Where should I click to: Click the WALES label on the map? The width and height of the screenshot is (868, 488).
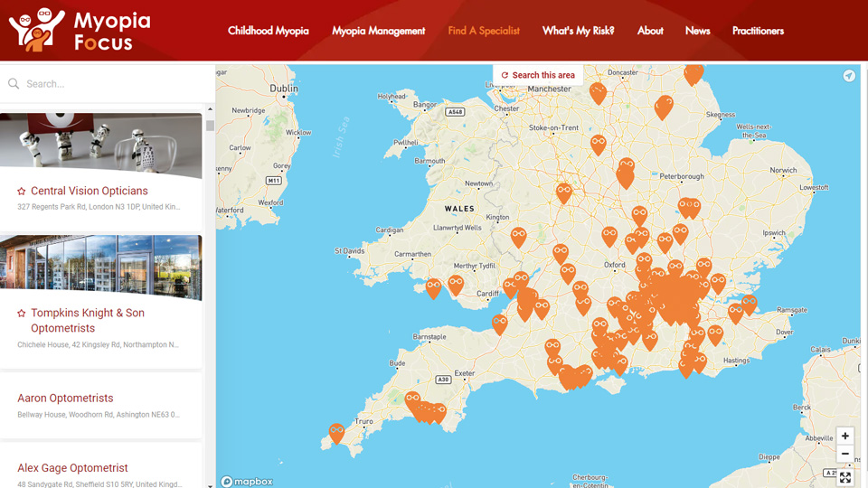pyautogui.click(x=459, y=209)
